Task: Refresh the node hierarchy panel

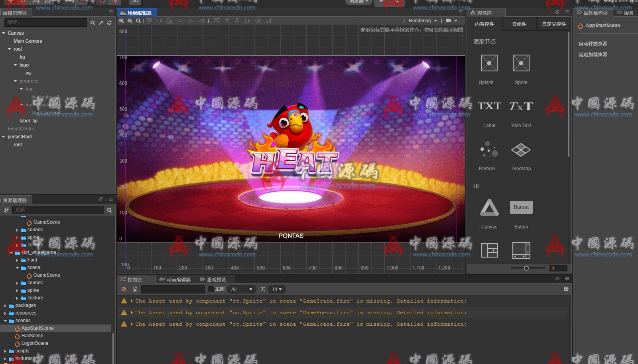Action: coord(109,23)
